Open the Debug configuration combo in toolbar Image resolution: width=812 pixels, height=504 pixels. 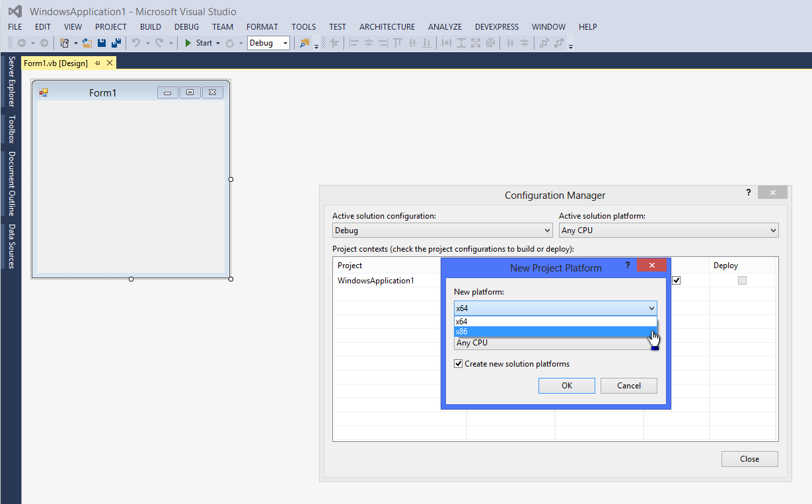click(x=268, y=43)
